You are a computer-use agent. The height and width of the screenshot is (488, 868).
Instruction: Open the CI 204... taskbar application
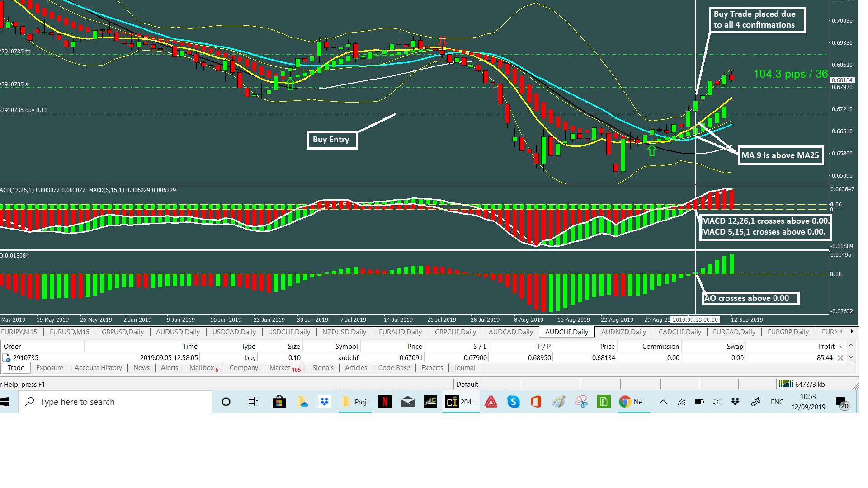[461, 402]
